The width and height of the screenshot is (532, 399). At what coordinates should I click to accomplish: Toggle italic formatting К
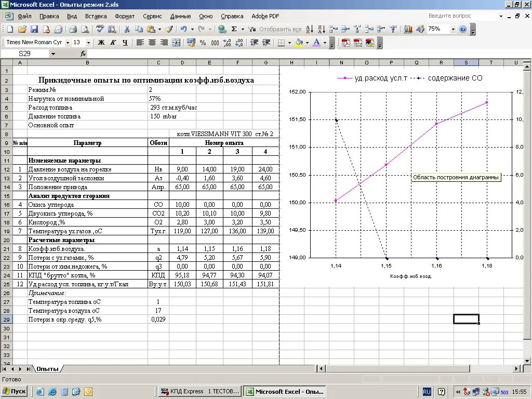tap(113, 43)
